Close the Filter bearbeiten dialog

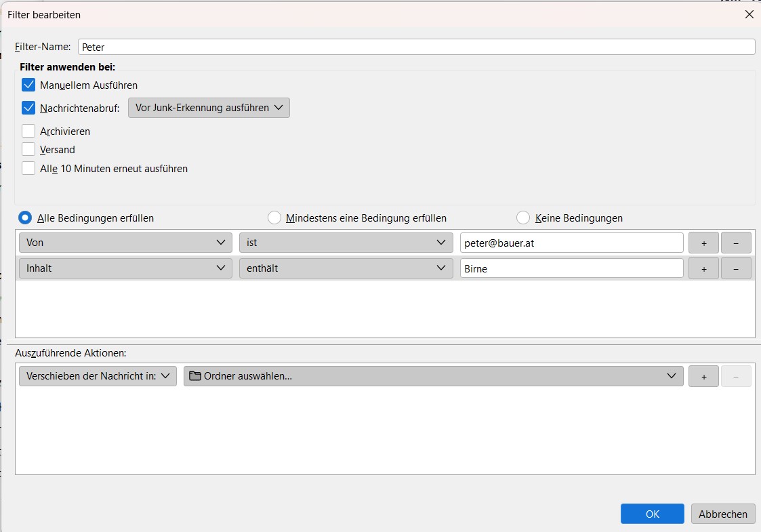[x=749, y=14]
